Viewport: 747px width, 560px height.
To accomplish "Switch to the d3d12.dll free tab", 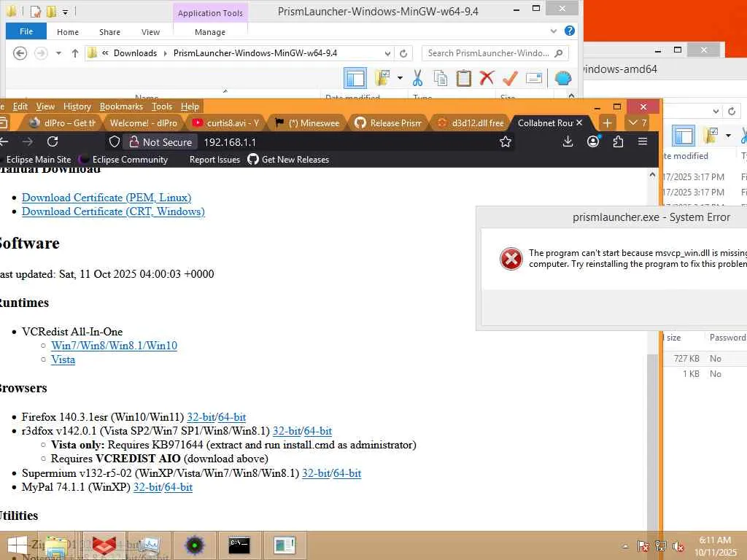I will pyautogui.click(x=471, y=122).
